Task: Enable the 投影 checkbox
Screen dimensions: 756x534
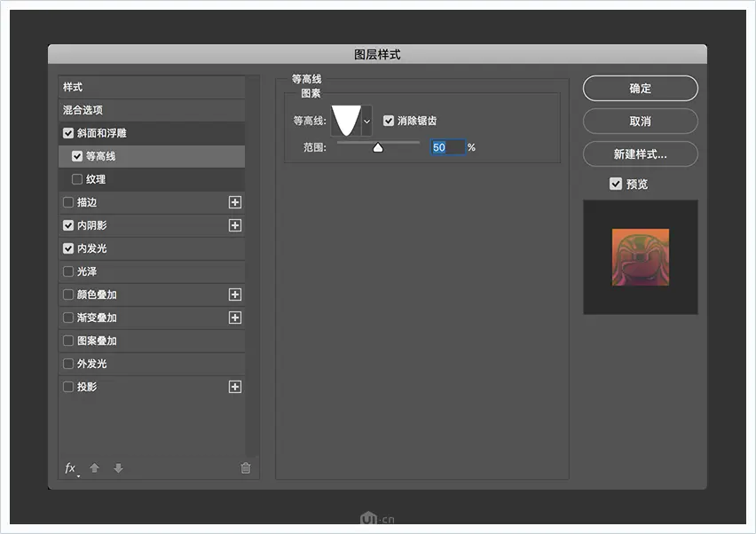Action: pos(68,387)
